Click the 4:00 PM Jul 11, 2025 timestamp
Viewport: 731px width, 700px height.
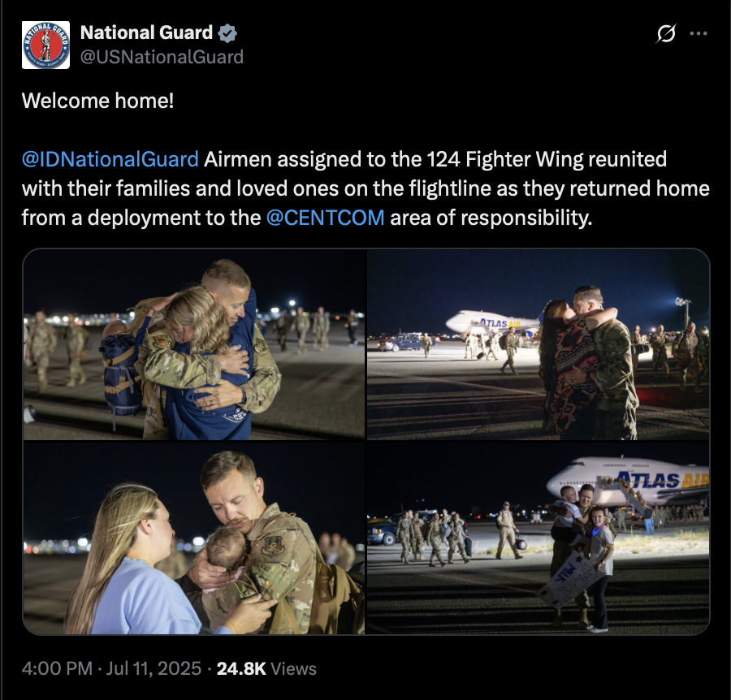point(111,668)
